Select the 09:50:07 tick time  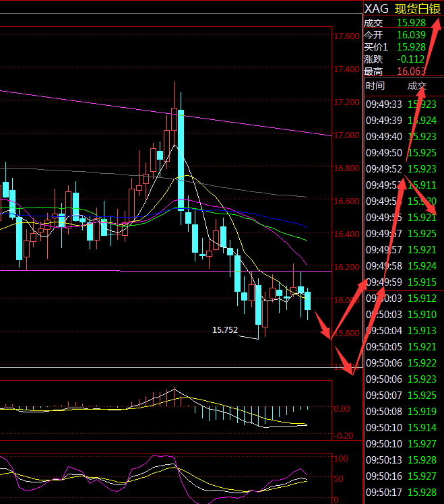click(x=384, y=395)
